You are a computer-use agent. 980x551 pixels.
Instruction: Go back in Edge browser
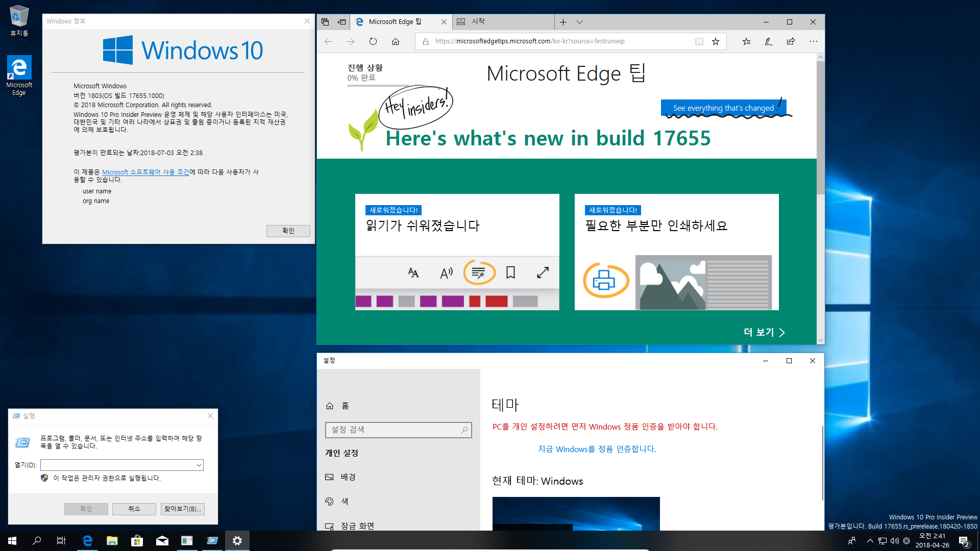328,41
